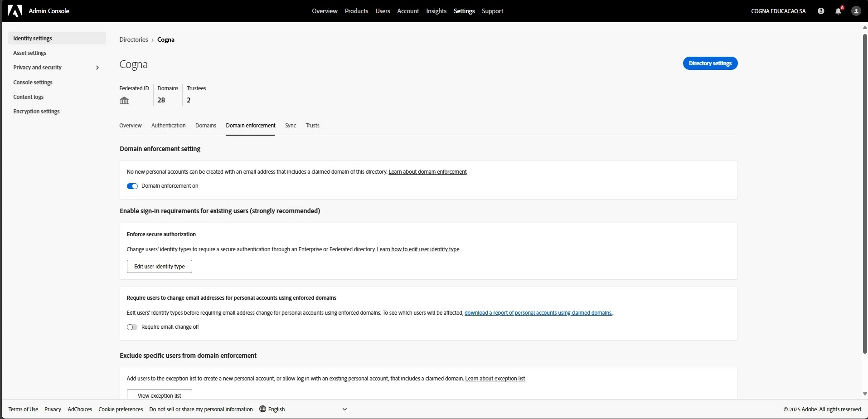Switch to the Domains tab
Viewport: 868px width, 419px height.
pos(206,126)
